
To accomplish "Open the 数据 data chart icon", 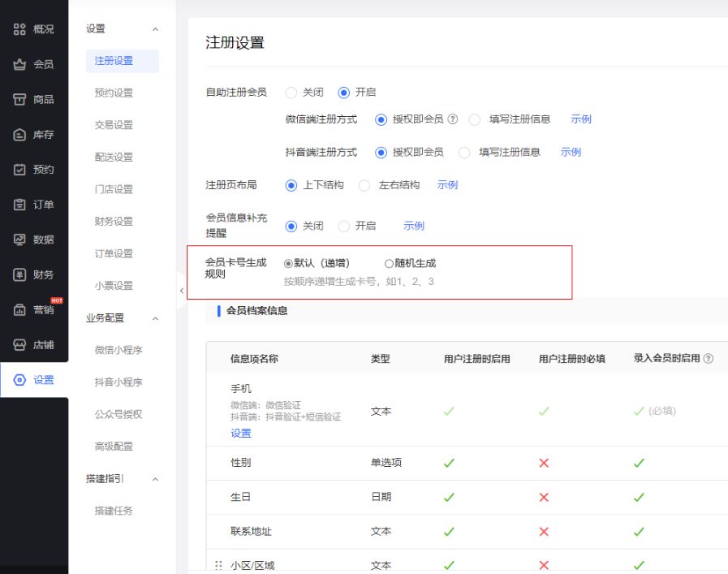I will coord(19,240).
